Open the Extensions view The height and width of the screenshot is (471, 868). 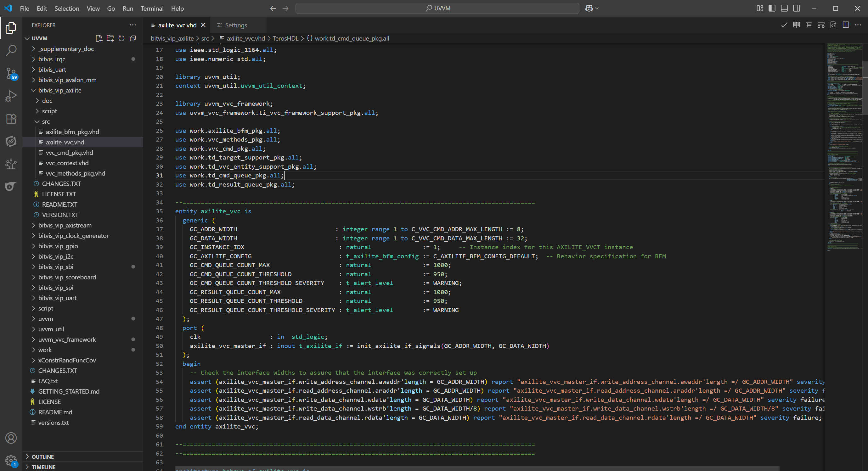(x=11, y=119)
